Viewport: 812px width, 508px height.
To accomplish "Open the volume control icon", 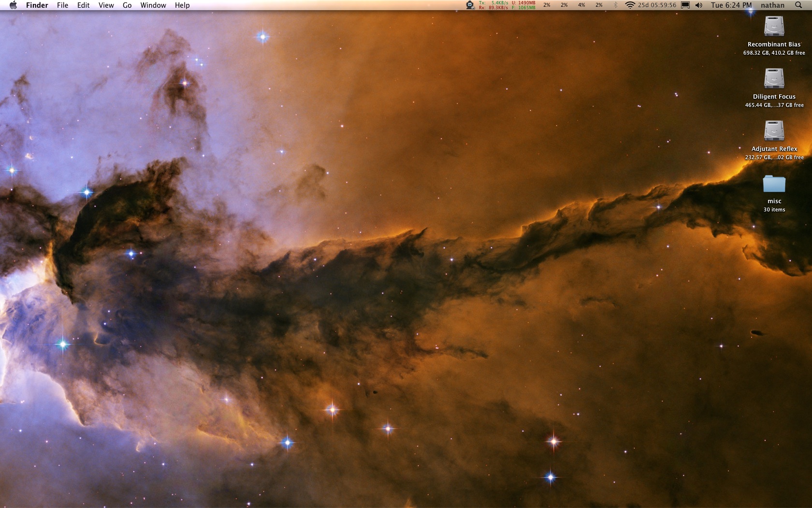I will [x=699, y=5].
